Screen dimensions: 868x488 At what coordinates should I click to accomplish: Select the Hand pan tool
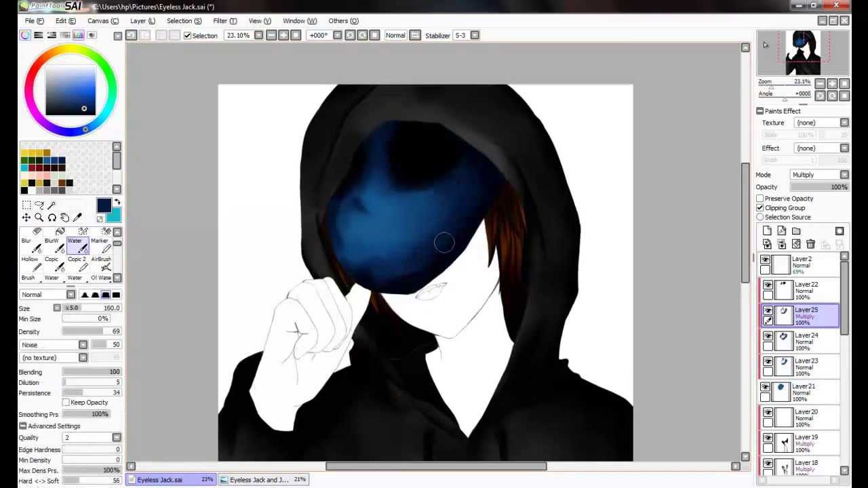coord(64,218)
